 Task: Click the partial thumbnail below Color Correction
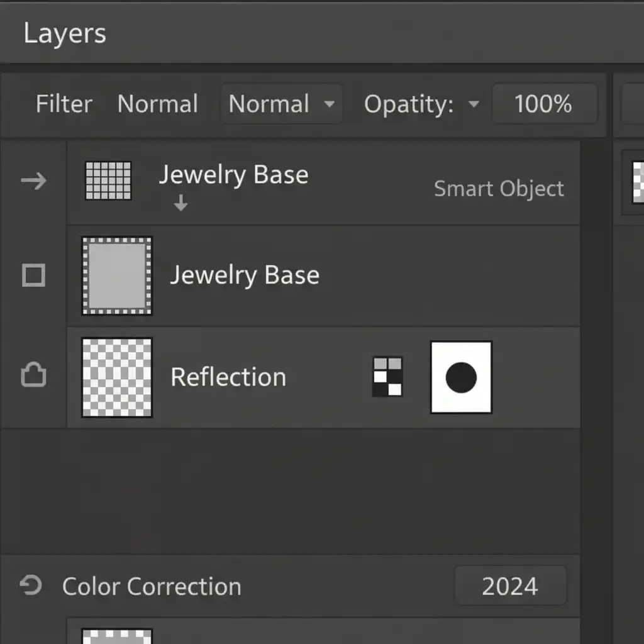[117, 635]
